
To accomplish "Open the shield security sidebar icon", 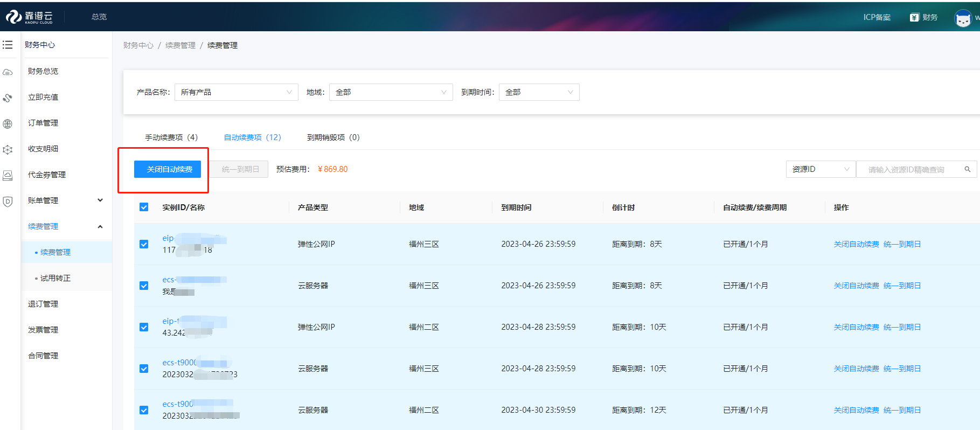I will click(x=8, y=202).
